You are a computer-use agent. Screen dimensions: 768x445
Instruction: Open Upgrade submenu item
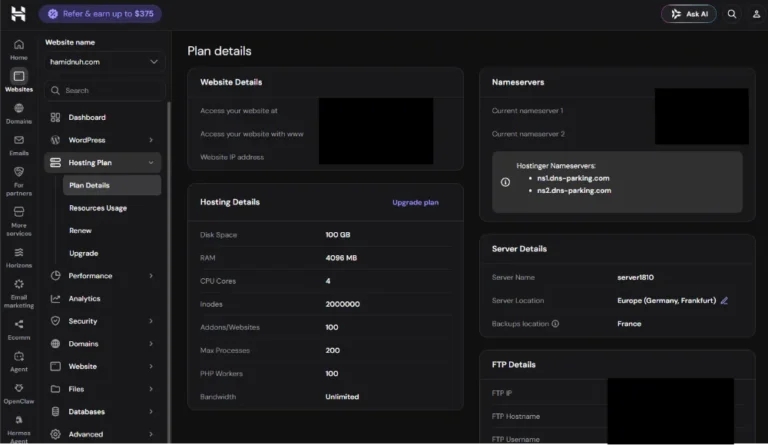[84, 253]
